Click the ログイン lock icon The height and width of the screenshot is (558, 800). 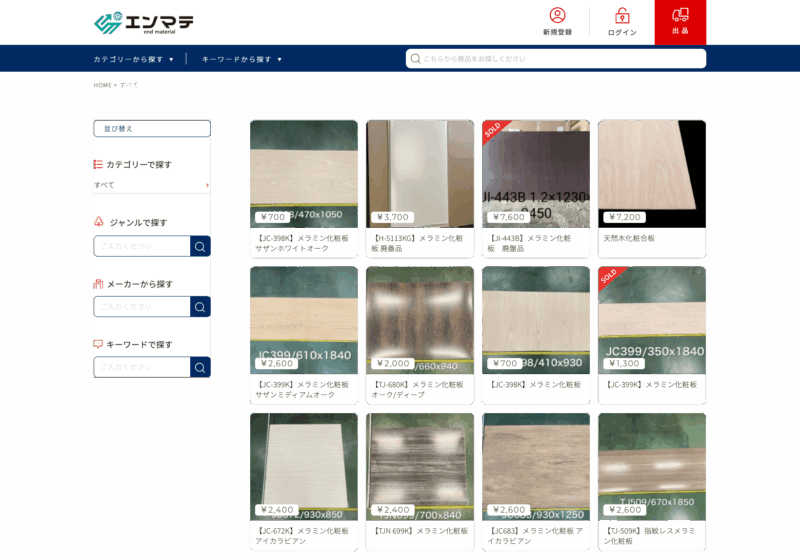pyautogui.click(x=622, y=16)
